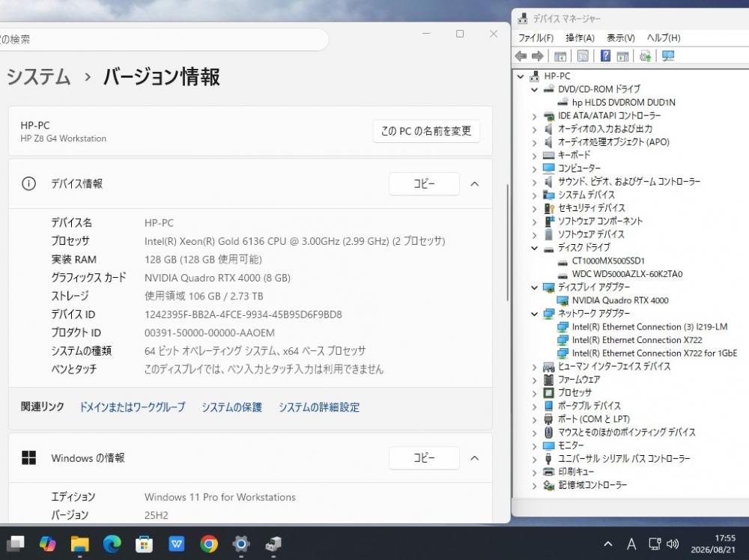Expand the モニター node
749x560 pixels.
[x=535, y=446]
